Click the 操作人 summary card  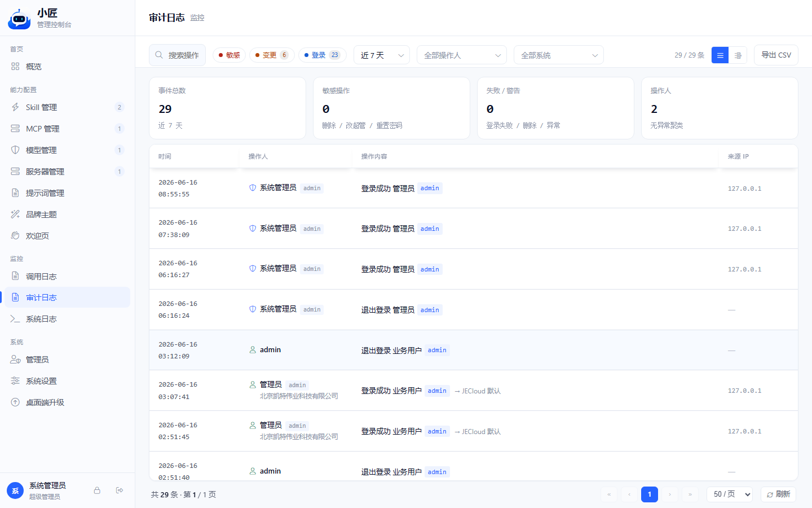point(720,108)
